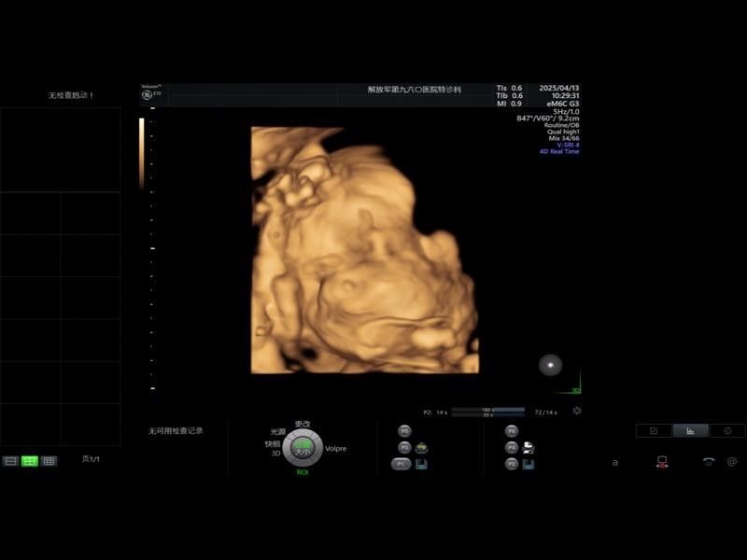Click the 页1/1 page indicator
The image size is (747, 560).
click(x=91, y=459)
